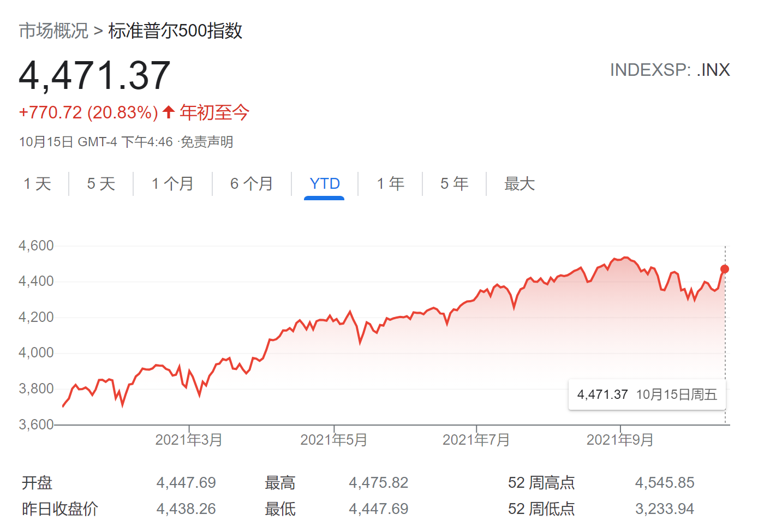Image resolution: width=758 pixels, height=532 pixels.
Task: Click the 10月15日 GMT-4 下午4:46 timestamp
Action: pyautogui.click(x=96, y=142)
